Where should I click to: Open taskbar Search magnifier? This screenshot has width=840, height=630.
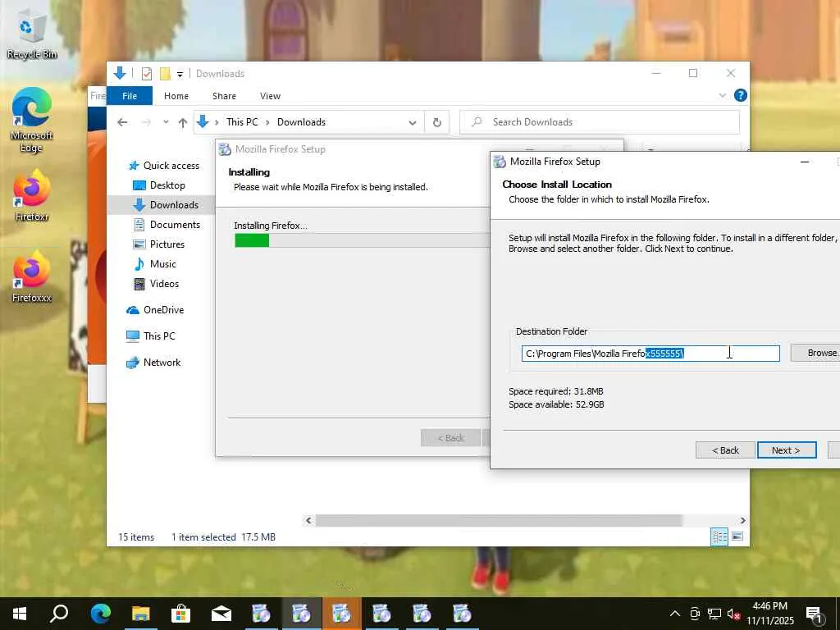point(59,614)
